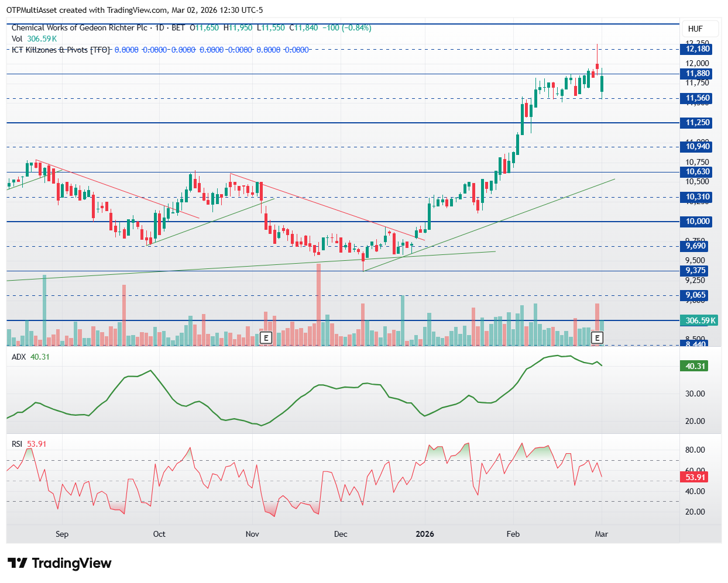The image size is (728, 583).
Task: Click the 12,180 price level label
Action: pos(698,49)
